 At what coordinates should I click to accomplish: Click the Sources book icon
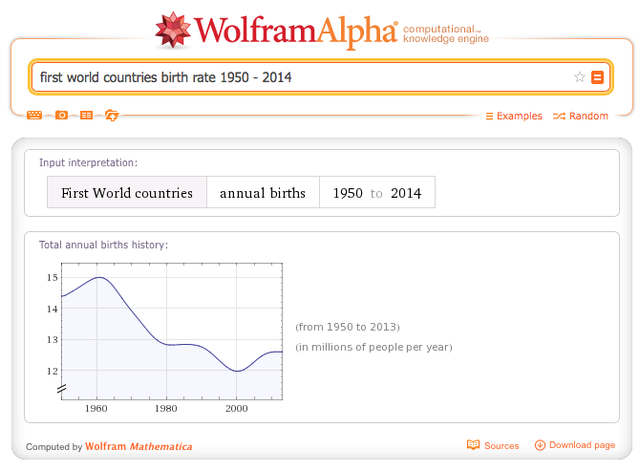click(x=473, y=445)
